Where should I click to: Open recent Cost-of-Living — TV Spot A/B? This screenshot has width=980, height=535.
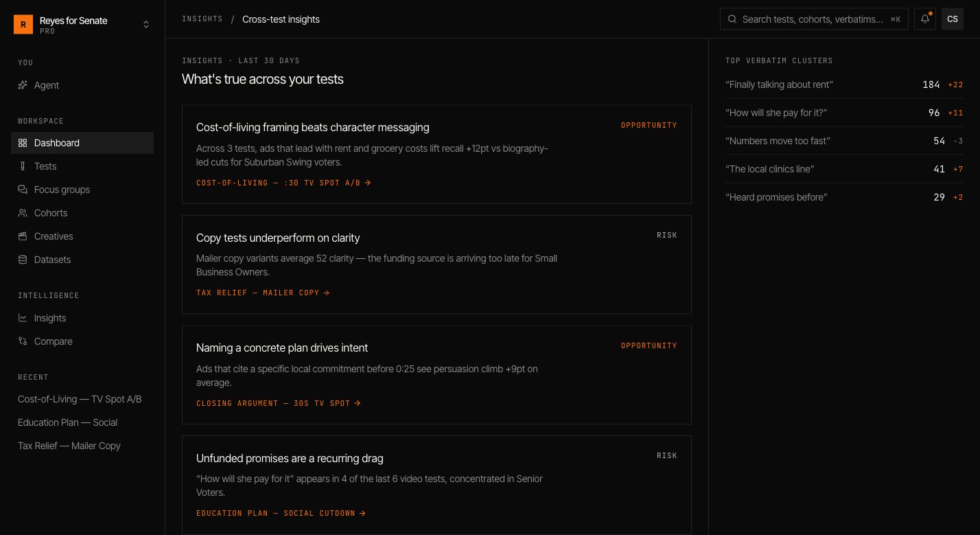pos(82,399)
